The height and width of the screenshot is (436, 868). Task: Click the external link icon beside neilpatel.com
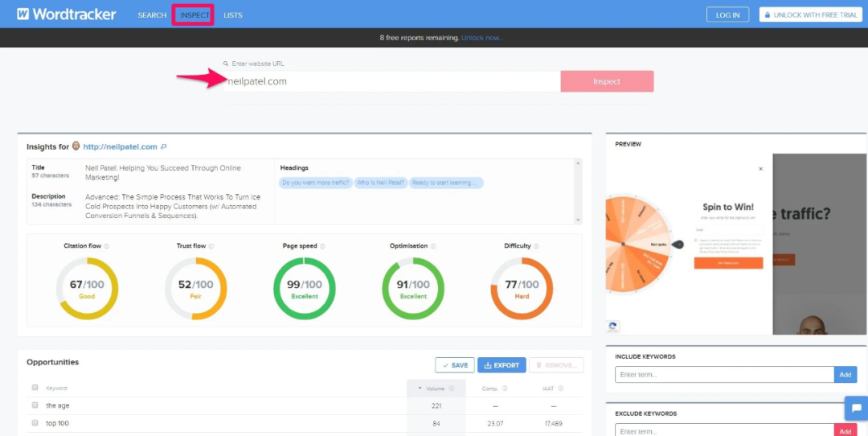[x=163, y=146]
